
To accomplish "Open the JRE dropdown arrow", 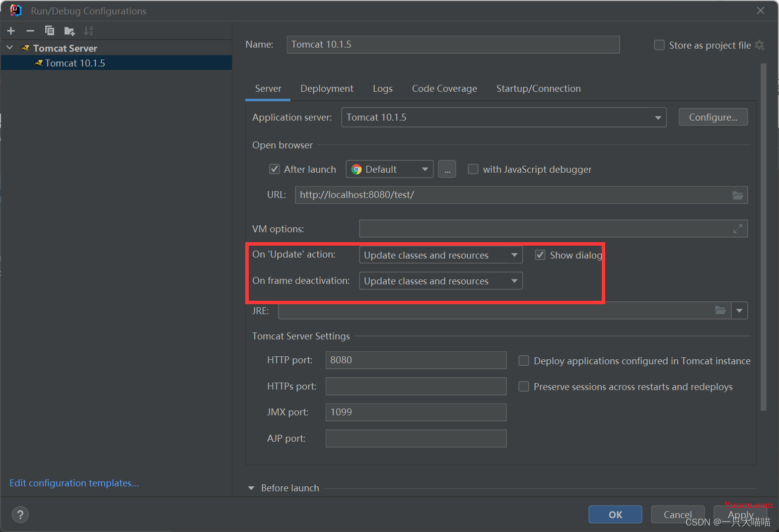I will [x=739, y=311].
